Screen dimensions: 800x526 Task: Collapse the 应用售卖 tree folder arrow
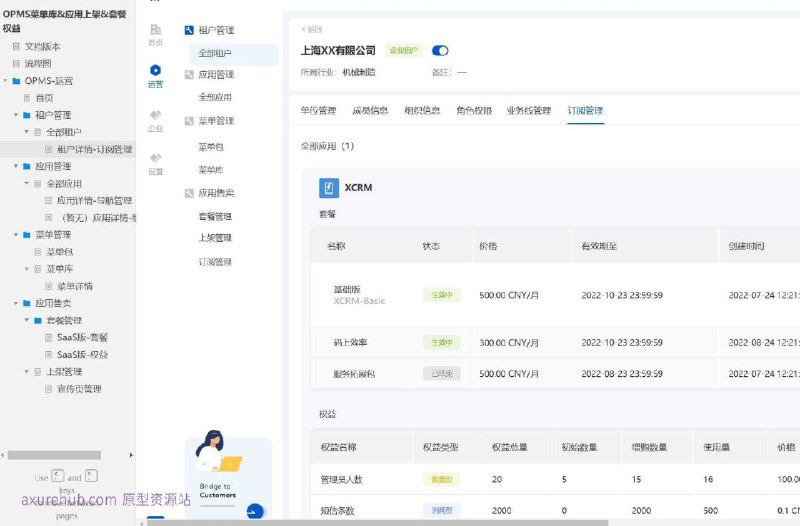tap(16, 303)
